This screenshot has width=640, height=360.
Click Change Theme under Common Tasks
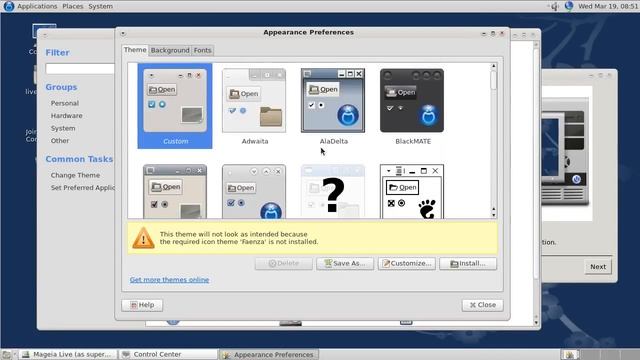(75, 175)
